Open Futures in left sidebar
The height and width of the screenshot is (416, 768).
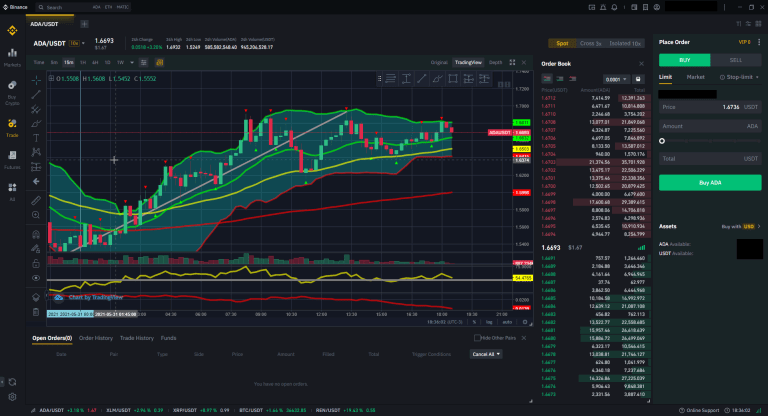click(x=12, y=159)
